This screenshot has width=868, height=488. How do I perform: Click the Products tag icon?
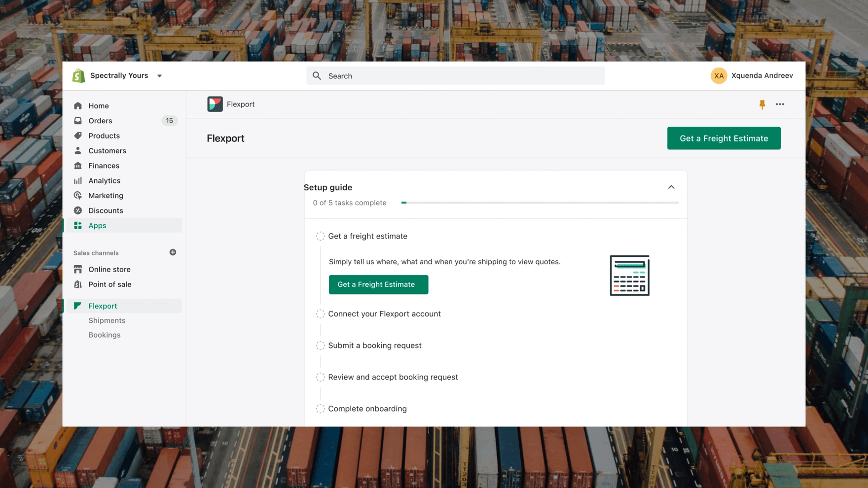pyautogui.click(x=78, y=136)
